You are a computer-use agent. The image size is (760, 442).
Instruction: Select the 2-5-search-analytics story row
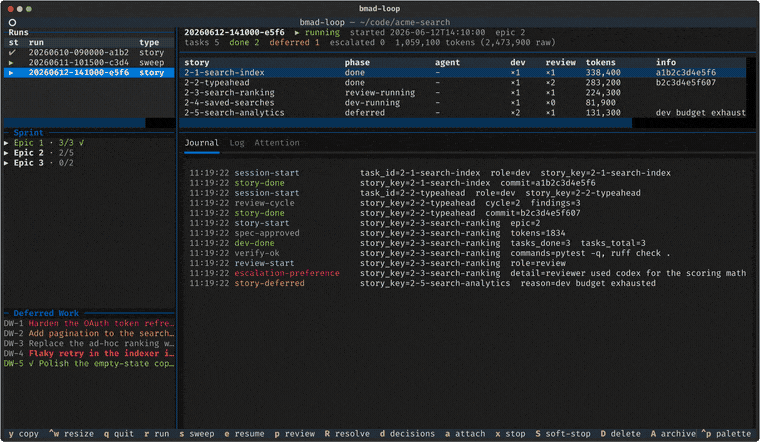click(464, 112)
